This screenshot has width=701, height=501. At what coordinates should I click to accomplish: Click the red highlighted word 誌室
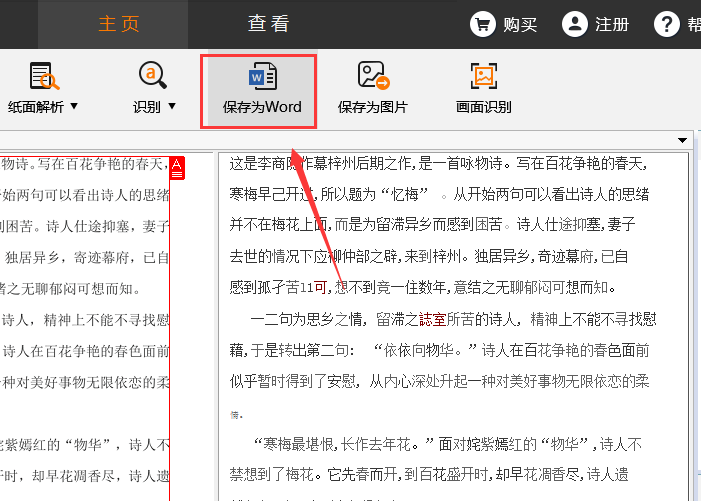point(432,320)
